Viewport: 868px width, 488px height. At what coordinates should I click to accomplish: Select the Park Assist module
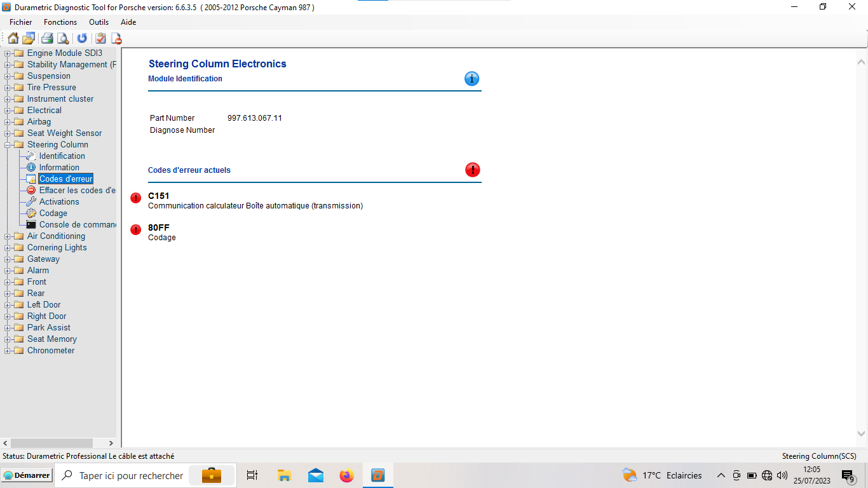click(x=48, y=327)
